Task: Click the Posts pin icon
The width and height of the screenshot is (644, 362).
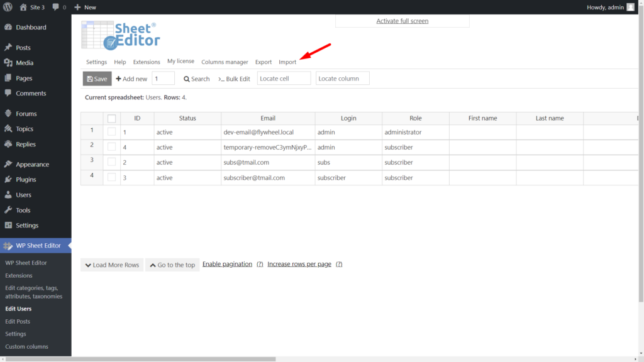Action: tap(8, 48)
